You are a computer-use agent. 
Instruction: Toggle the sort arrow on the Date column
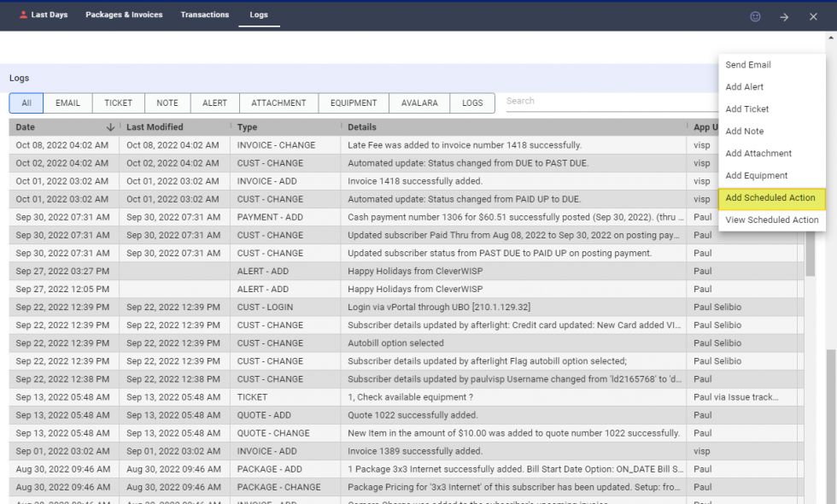click(x=111, y=126)
